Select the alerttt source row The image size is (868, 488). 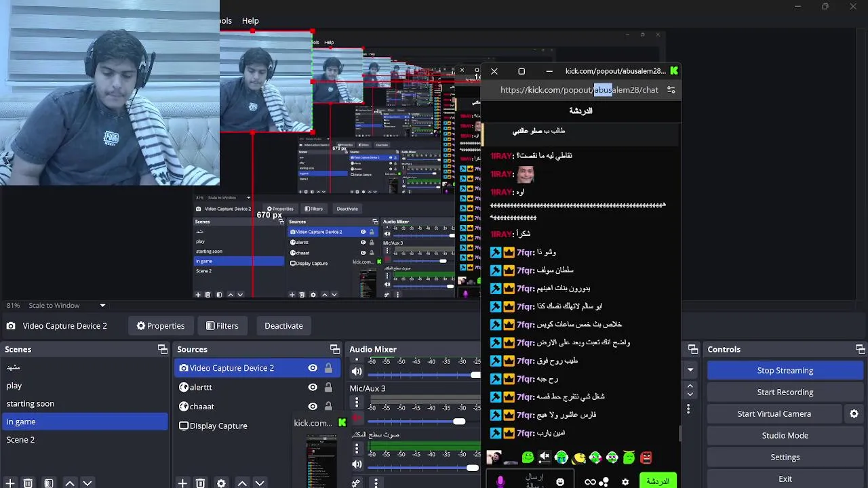point(256,388)
